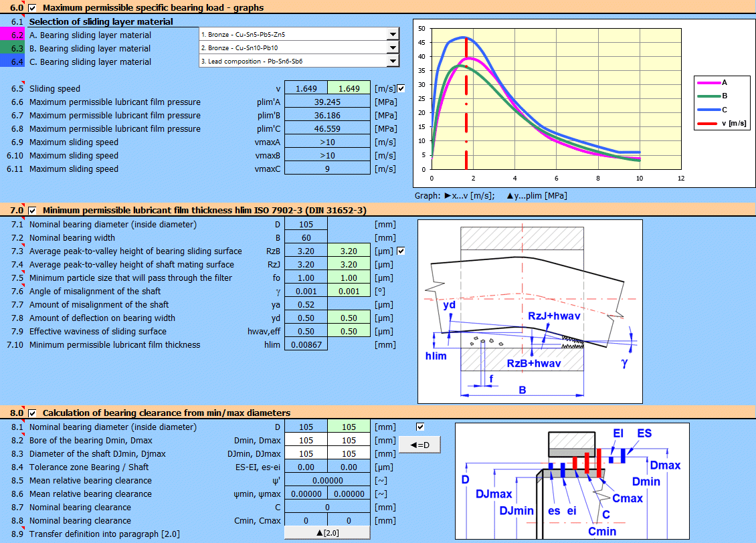
Task: Click the shaft misalignment angle γ input
Action: 349,292
